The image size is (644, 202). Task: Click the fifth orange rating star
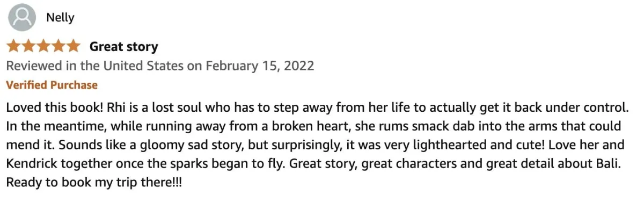(x=73, y=46)
